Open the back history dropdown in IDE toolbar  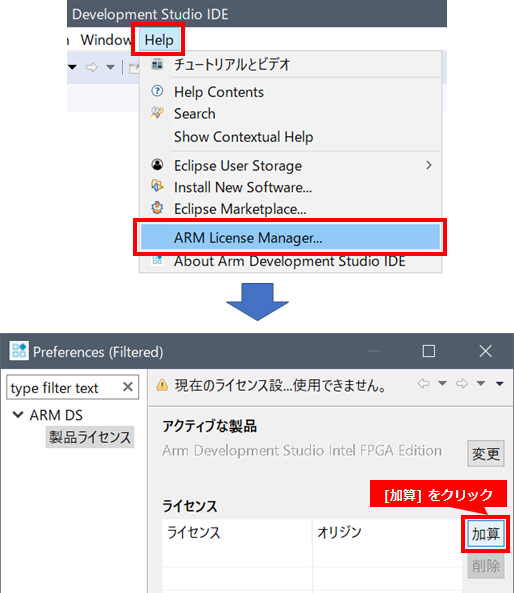tap(72, 67)
